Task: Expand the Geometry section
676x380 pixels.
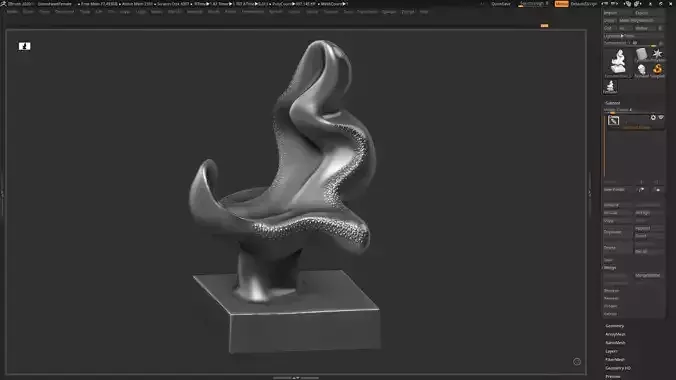Action: pos(615,326)
